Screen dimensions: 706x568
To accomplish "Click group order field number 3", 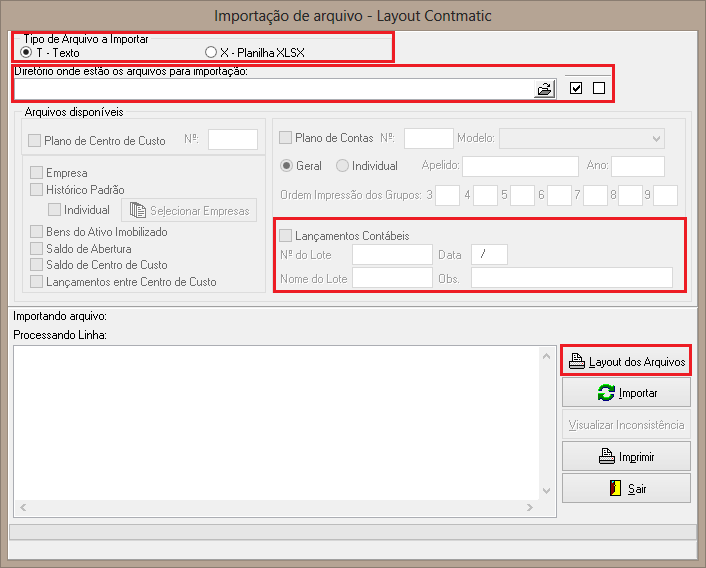I will (448, 195).
